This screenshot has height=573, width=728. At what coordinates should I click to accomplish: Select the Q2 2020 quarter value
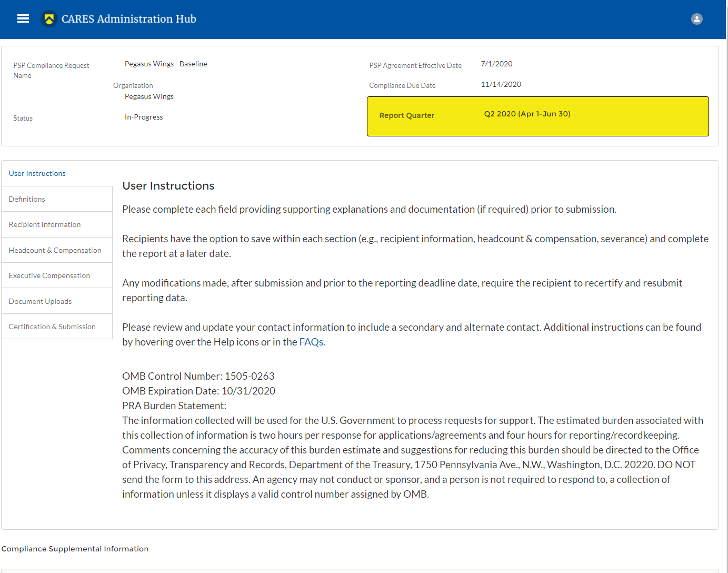click(527, 114)
